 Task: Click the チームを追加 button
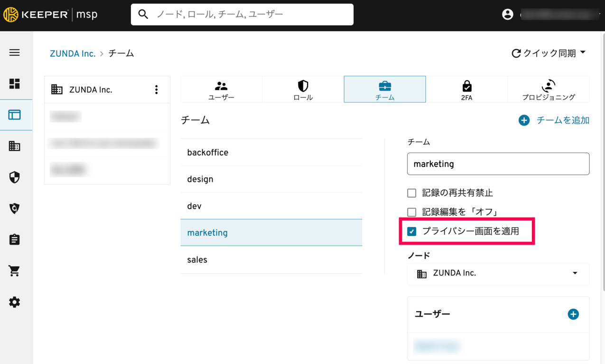coord(554,120)
